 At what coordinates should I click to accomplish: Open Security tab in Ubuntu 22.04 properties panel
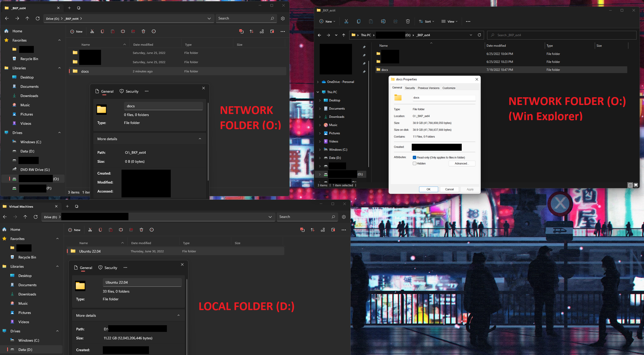click(108, 267)
